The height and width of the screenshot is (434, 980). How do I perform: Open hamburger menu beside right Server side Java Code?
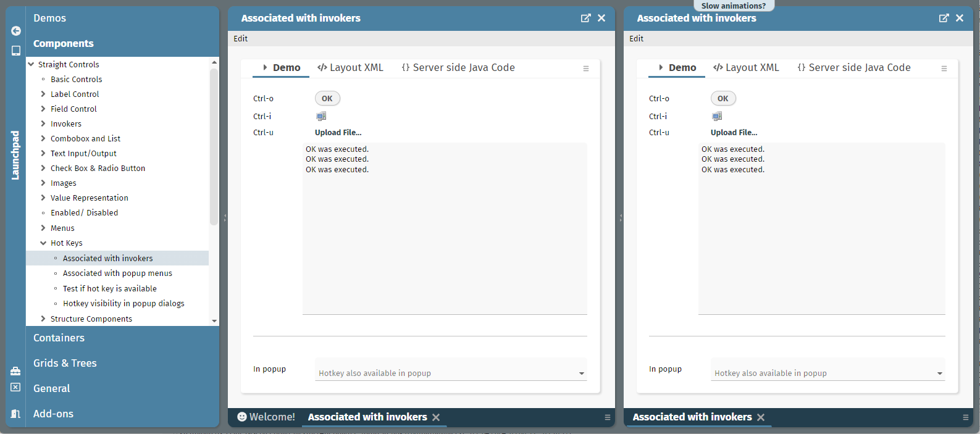[944, 69]
